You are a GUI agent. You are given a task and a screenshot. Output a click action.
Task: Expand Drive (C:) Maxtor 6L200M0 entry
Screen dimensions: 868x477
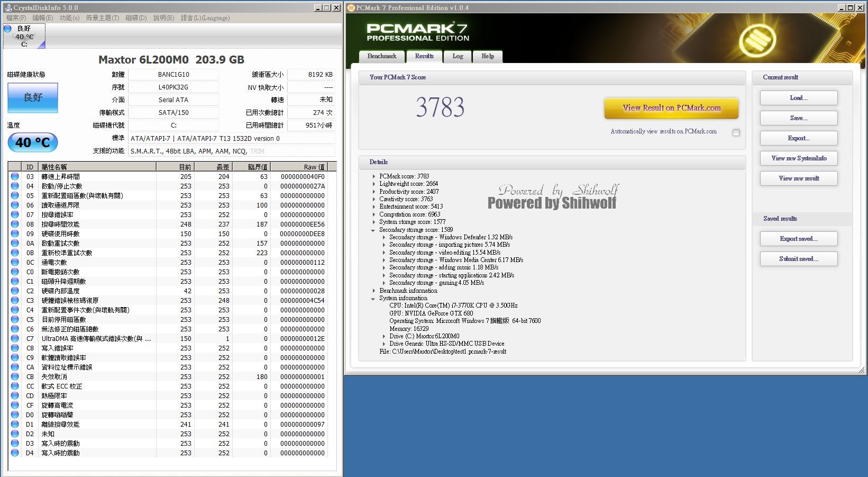tap(384, 336)
